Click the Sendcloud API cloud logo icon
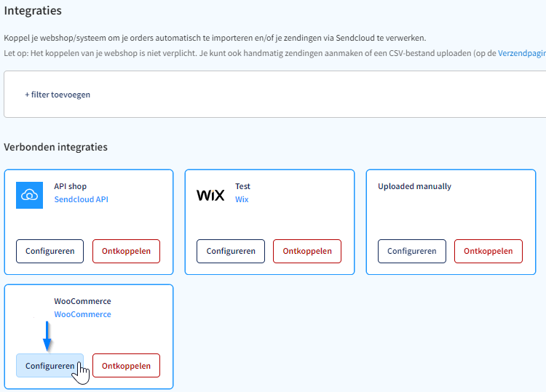 [x=30, y=195]
